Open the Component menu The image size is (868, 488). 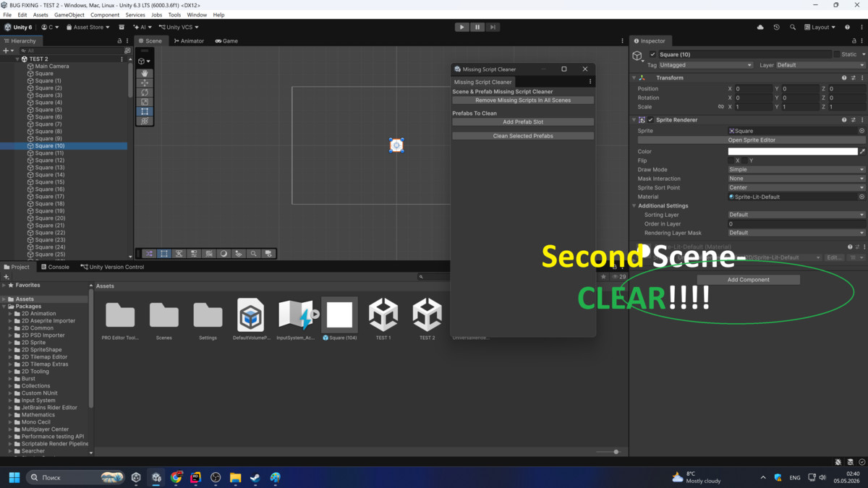tap(105, 14)
